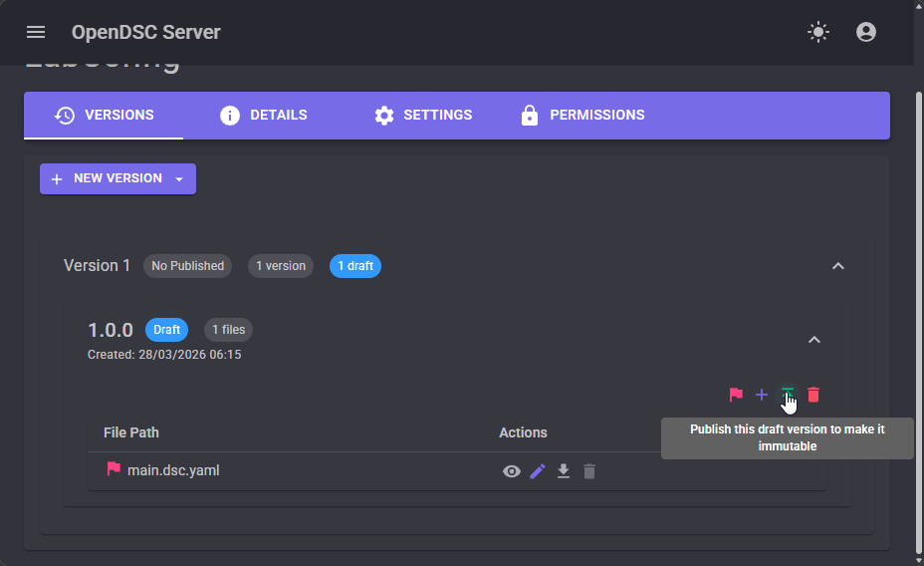View main.dsc.yaml with the eye icon

(x=512, y=471)
